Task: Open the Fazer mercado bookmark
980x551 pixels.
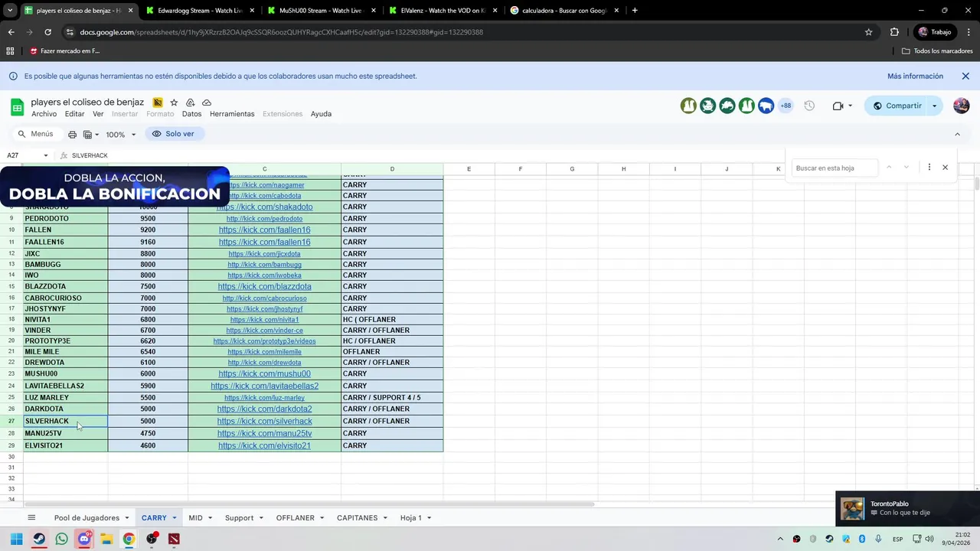Action: [65, 51]
